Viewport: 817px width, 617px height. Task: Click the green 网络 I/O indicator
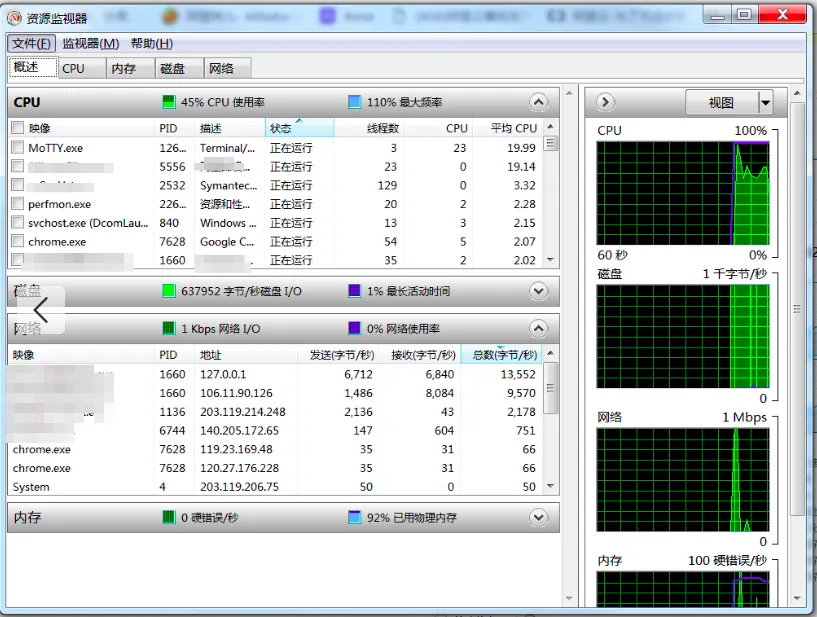point(168,328)
